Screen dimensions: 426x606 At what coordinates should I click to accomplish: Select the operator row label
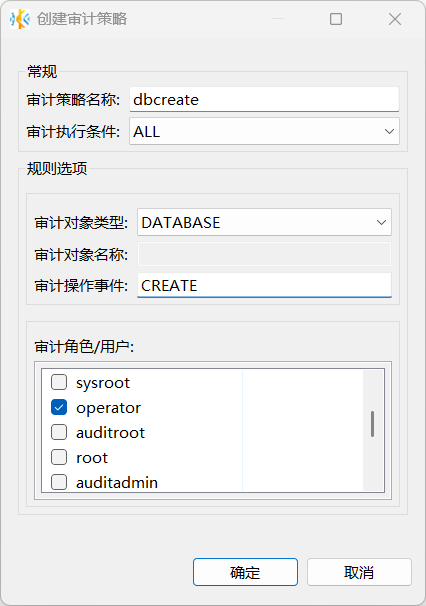click(x=109, y=408)
